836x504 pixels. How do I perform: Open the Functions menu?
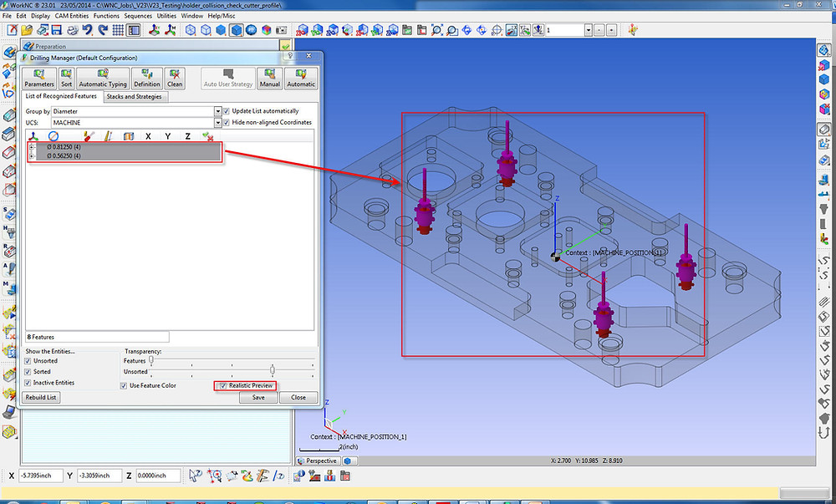point(106,16)
